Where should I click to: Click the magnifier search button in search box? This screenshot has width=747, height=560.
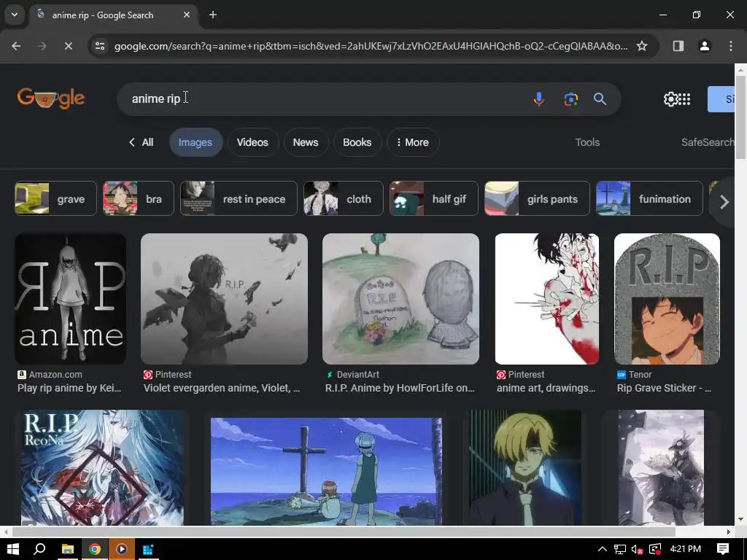click(x=600, y=99)
